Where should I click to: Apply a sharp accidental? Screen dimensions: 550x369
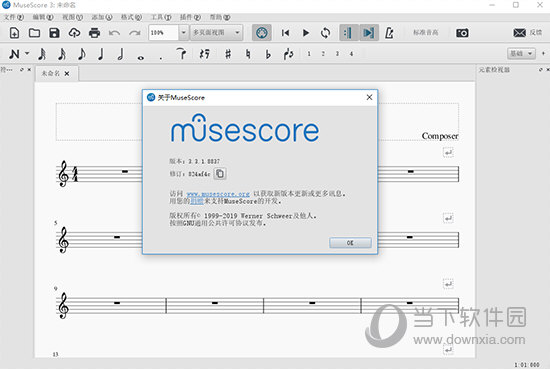pos(228,54)
